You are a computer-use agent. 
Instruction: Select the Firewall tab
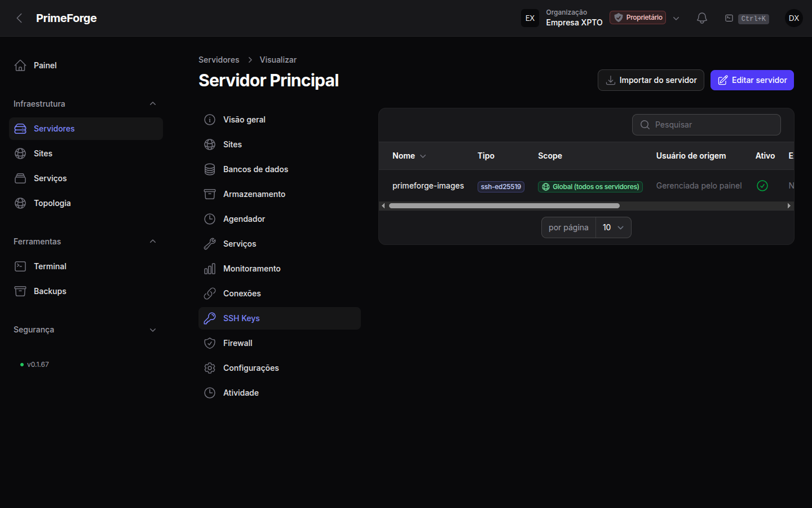[280, 343]
